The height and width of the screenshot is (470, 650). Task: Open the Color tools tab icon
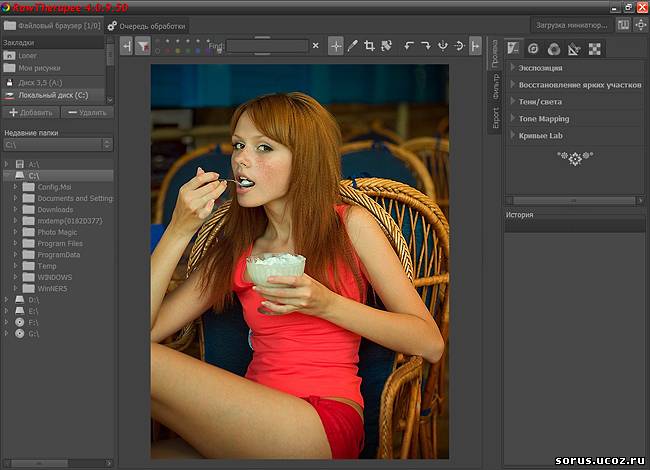553,47
